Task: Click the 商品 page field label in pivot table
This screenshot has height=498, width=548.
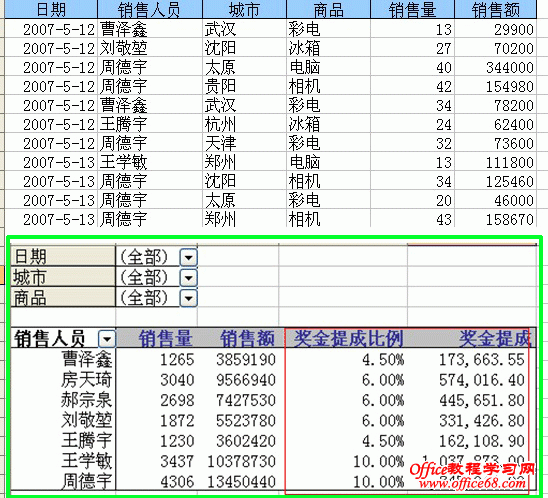Action: click(x=63, y=298)
